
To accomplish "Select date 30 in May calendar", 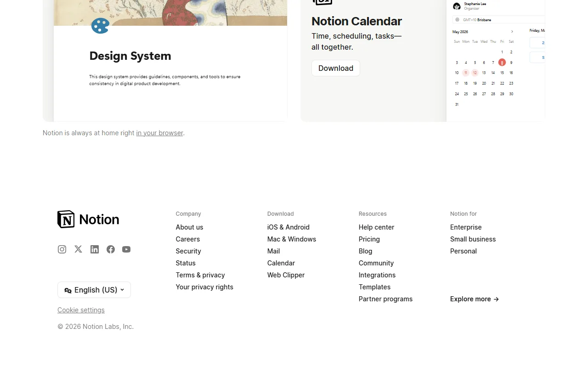I will click(x=511, y=94).
